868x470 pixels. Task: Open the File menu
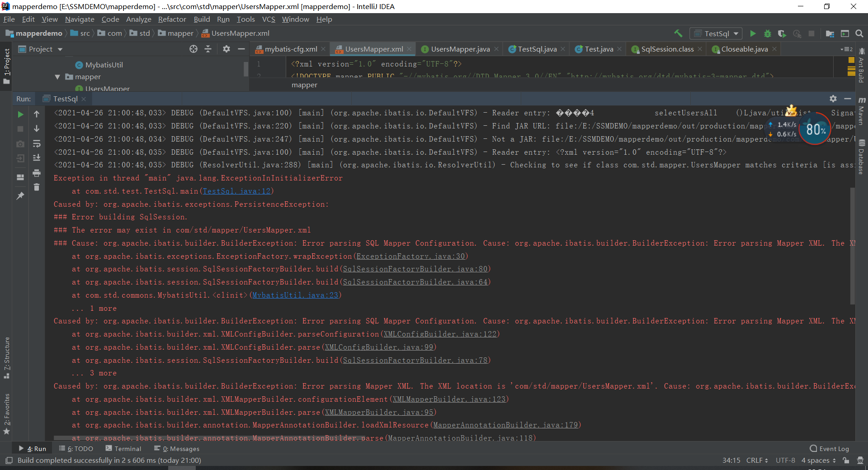tap(9, 19)
